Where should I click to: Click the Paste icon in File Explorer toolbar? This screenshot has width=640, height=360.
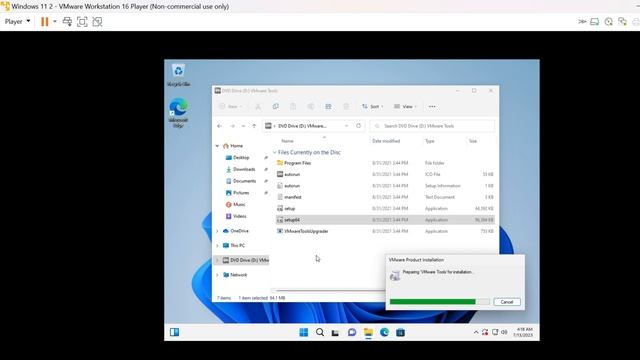pos(293,107)
